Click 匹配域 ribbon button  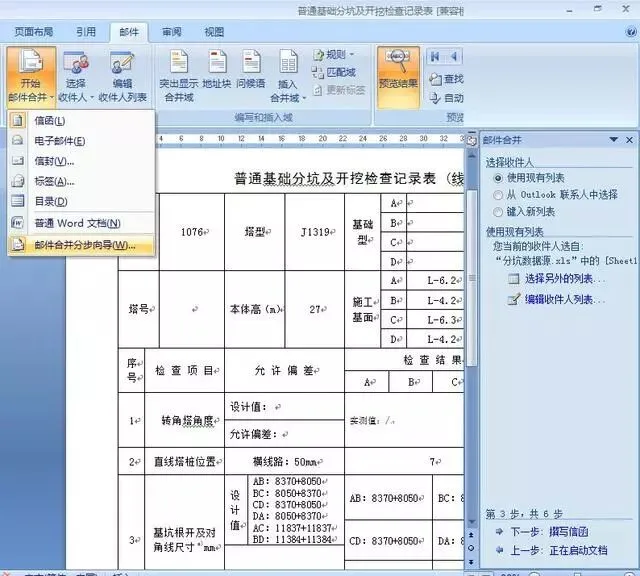point(334,72)
